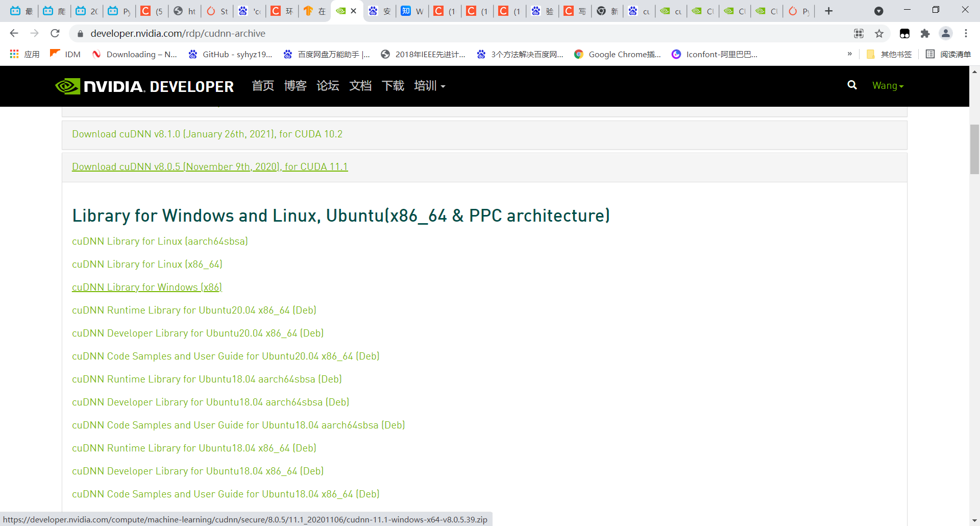Download cuDNN Developer Library for Ubuntu18.04 x86_64

[x=198, y=471]
